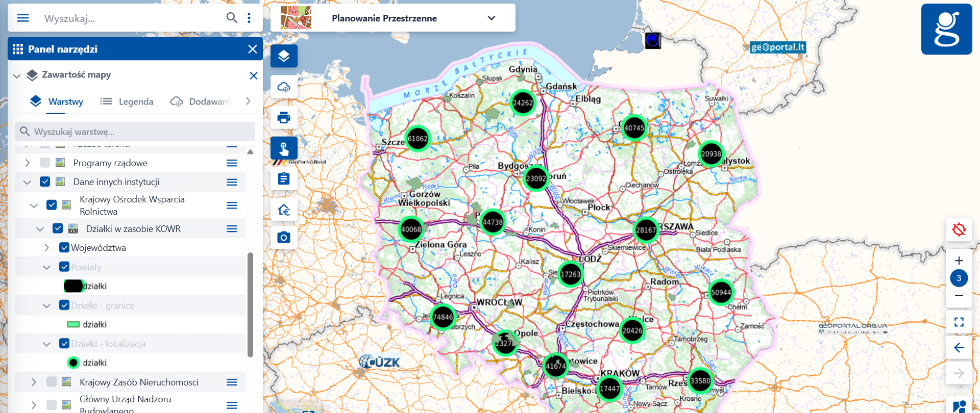Uncheck the Województwa layer checkbox
The height and width of the screenshot is (413, 980).
tap(64, 248)
